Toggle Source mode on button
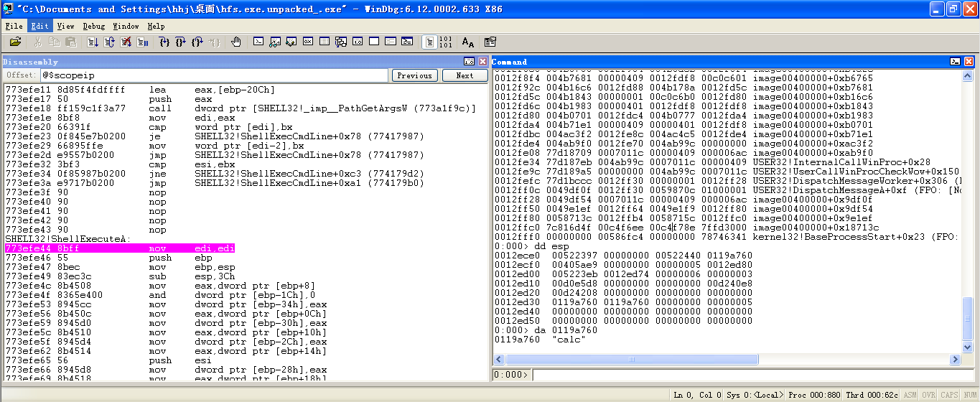The width and height of the screenshot is (980, 402). [429, 42]
